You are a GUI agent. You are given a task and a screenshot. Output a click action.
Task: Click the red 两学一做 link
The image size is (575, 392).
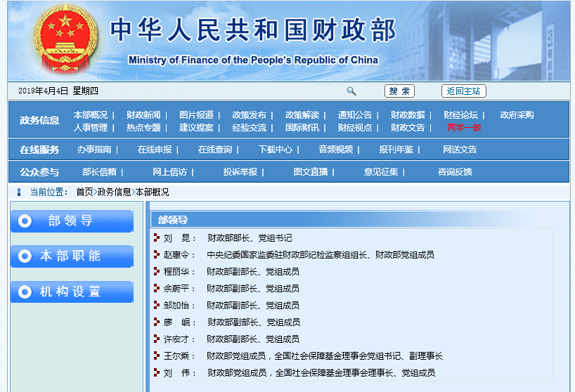[464, 127]
